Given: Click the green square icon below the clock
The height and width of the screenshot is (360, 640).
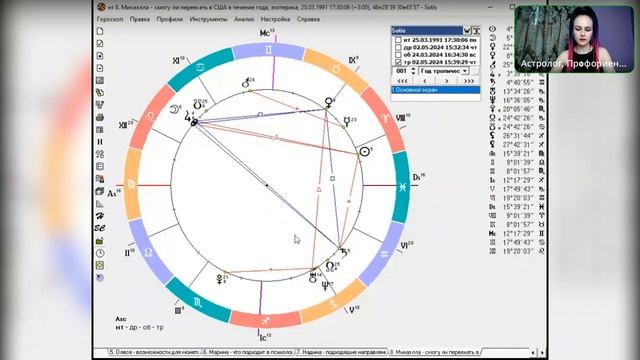Looking at the screenshot, I should point(100,265).
